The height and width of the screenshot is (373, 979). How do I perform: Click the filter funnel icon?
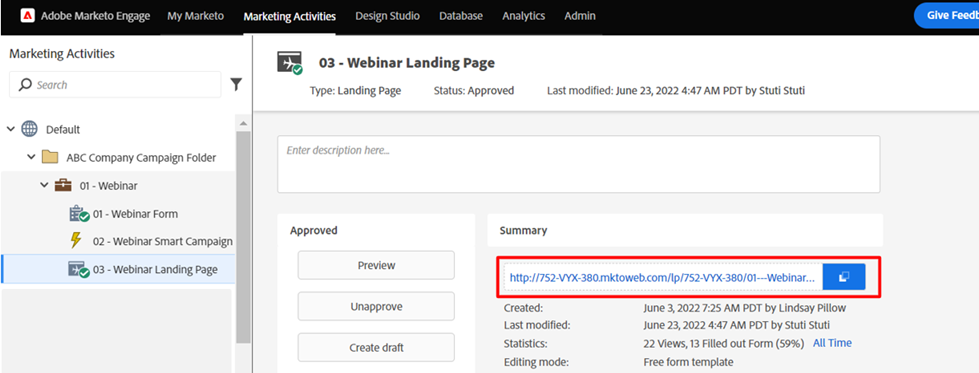236,84
